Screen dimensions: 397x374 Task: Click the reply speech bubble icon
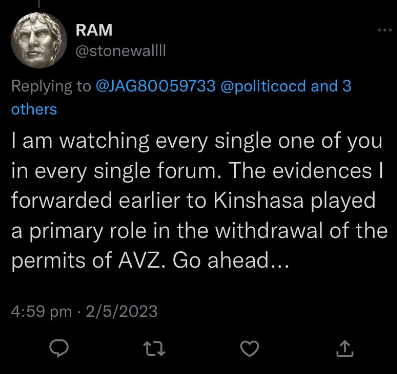click(x=59, y=348)
